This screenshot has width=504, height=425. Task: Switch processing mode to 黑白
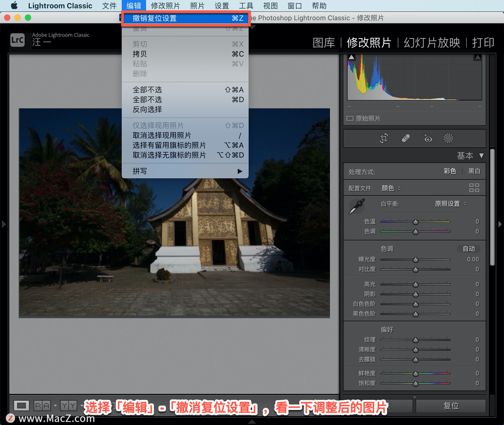[x=474, y=171]
